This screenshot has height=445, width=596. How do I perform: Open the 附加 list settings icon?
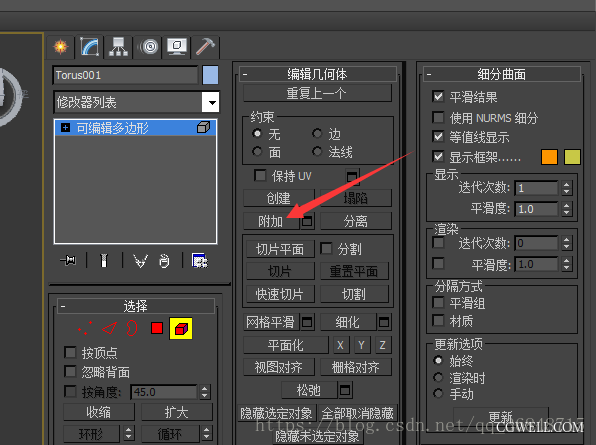pyautogui.click(x=308, y=221)
